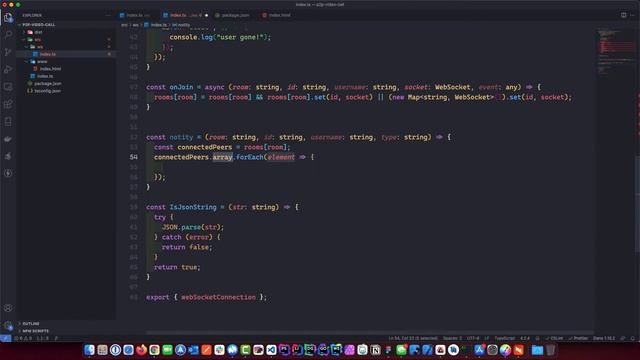Viewport: 640px width, 360px height.
Task: Collapse the ws folder
Action: point(65,47)
